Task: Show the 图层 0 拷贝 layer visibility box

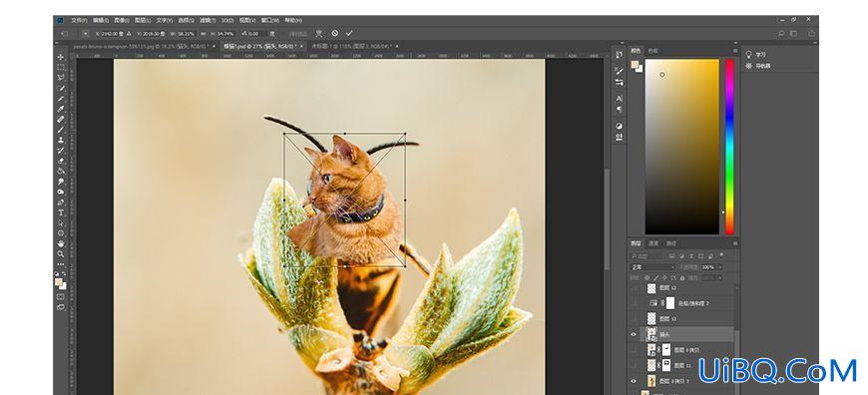Action: click(x=634, y=350)
